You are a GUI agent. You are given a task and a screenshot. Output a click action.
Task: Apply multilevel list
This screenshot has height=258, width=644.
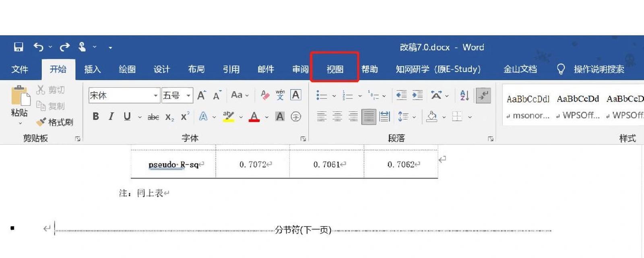(374, 96)
